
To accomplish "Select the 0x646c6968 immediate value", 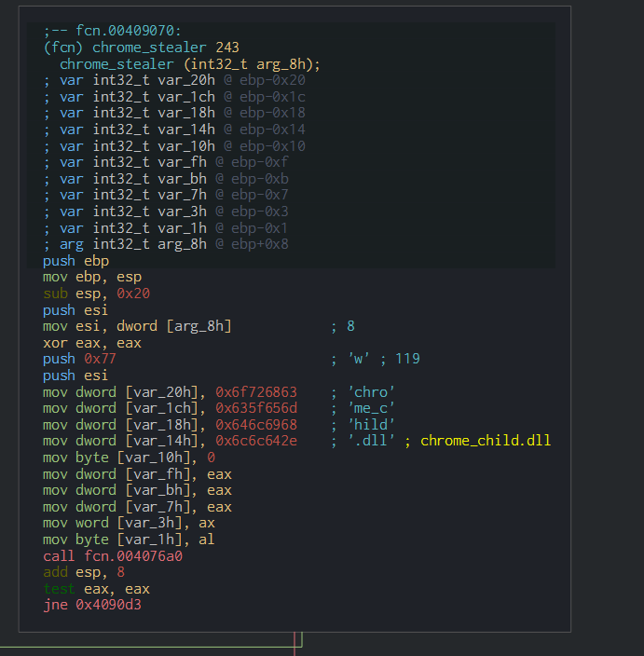I will click(x=256, y=425).
